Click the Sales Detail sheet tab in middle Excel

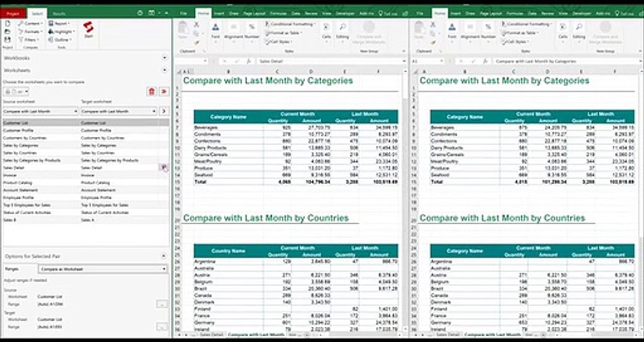click(x=211, y=335)
